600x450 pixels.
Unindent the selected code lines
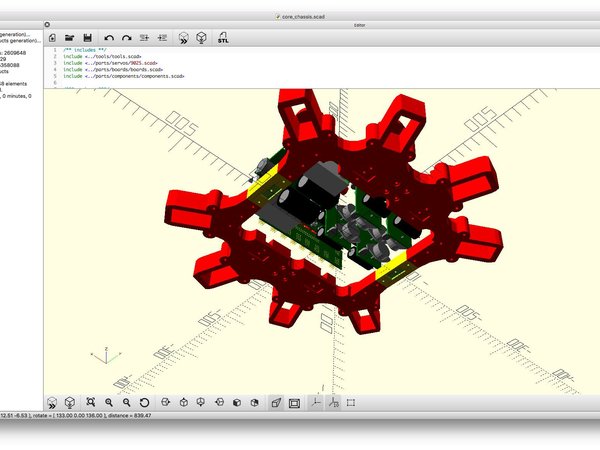click(144, 37)
